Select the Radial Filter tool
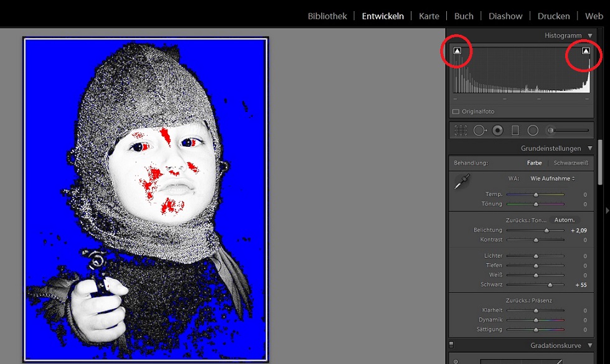610x364 pixels. point(533,131)
